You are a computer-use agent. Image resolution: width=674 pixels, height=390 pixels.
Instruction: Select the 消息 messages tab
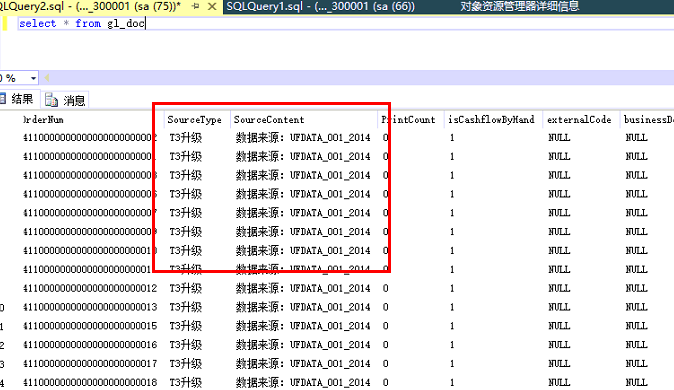65,100
